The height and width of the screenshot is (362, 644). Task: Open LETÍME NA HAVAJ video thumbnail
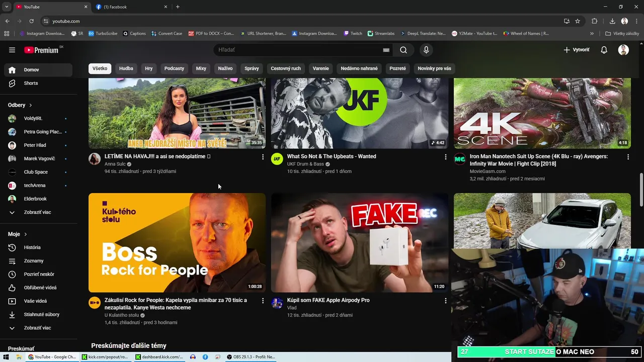click(x=177, y=113)
